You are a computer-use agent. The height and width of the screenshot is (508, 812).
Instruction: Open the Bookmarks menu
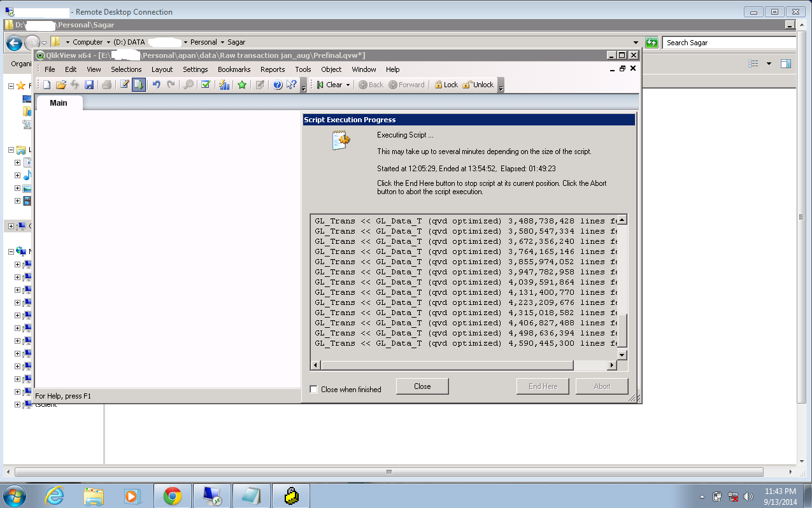(x=234, y=69)
